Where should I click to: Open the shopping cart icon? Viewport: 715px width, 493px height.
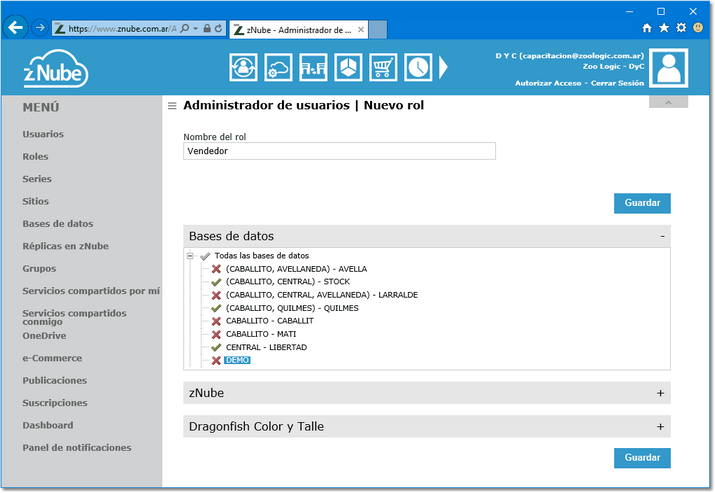point(383,67)
